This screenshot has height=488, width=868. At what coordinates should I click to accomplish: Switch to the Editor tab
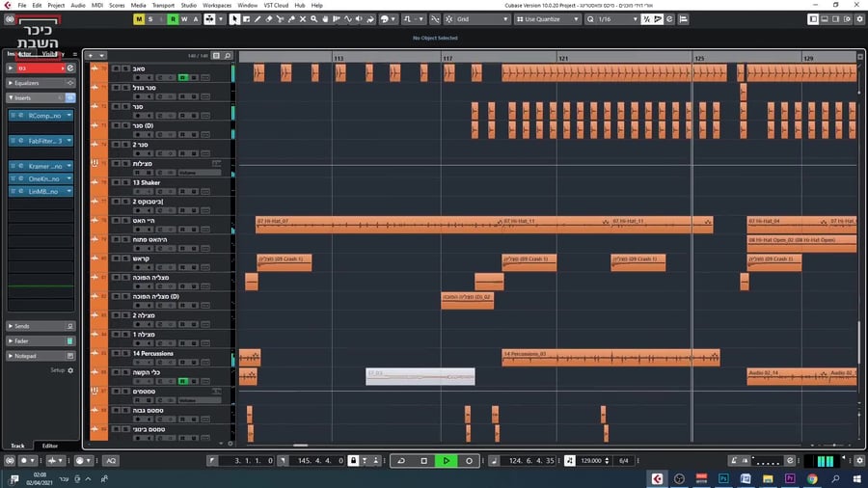[x=48, y=446]
